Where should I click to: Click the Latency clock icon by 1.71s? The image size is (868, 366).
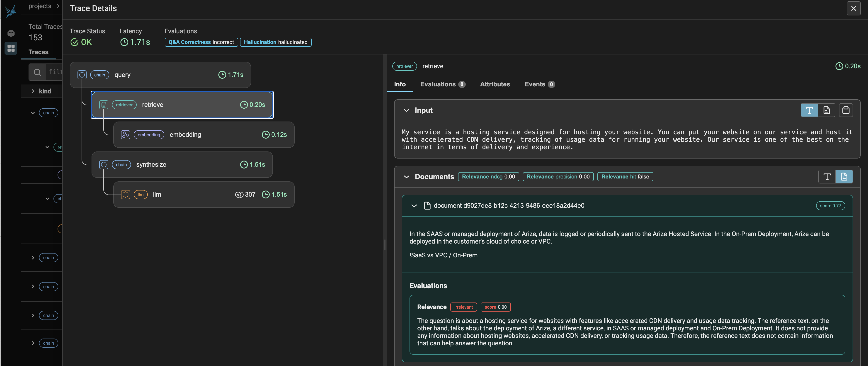124,42
